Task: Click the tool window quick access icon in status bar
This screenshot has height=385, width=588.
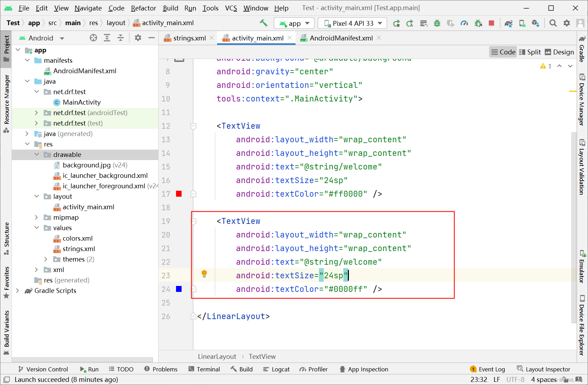Action: pos(7,379)
